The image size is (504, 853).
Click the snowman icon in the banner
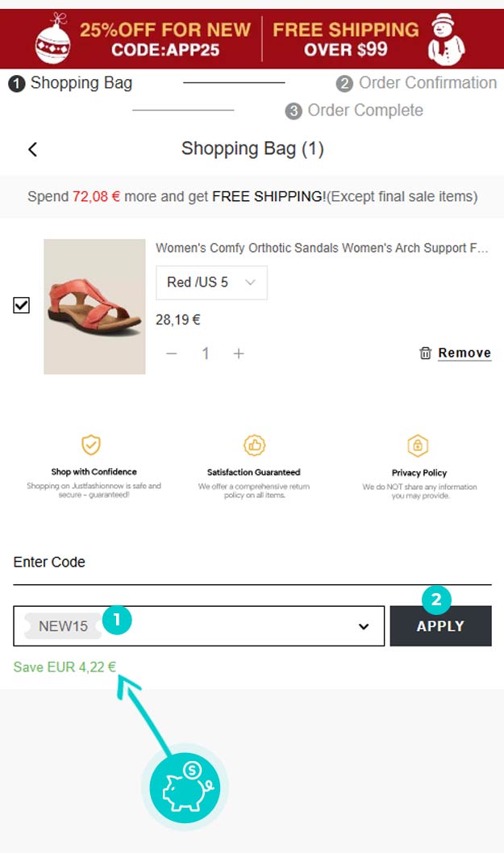446,39
